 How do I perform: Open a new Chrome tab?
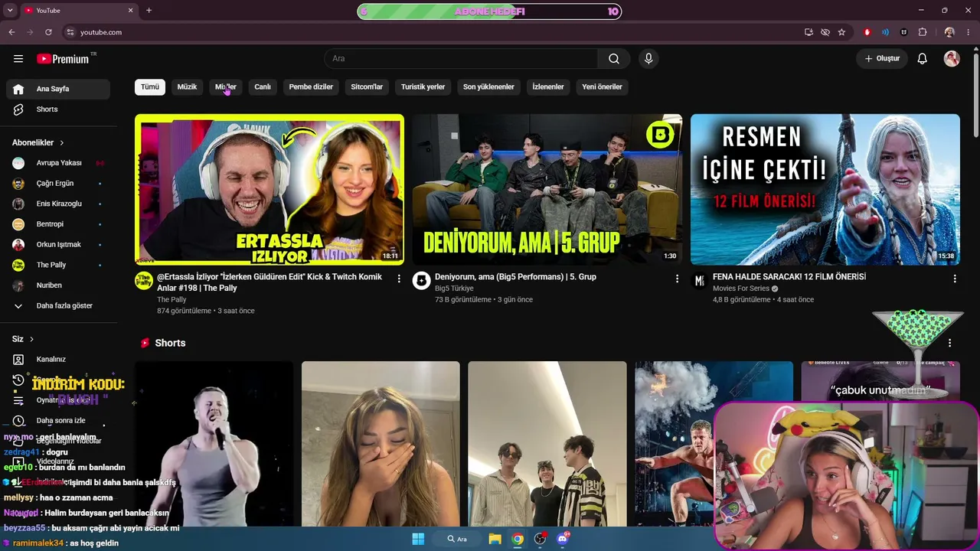[149, 10]
